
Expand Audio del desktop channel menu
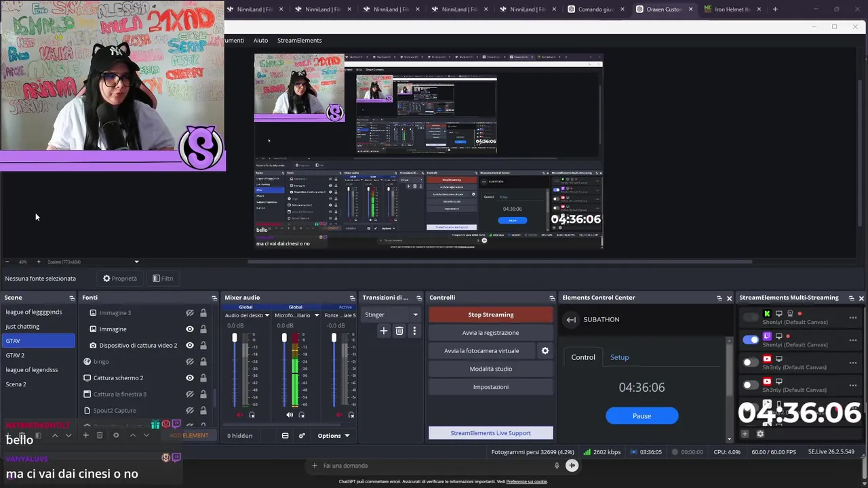point(267,315)
